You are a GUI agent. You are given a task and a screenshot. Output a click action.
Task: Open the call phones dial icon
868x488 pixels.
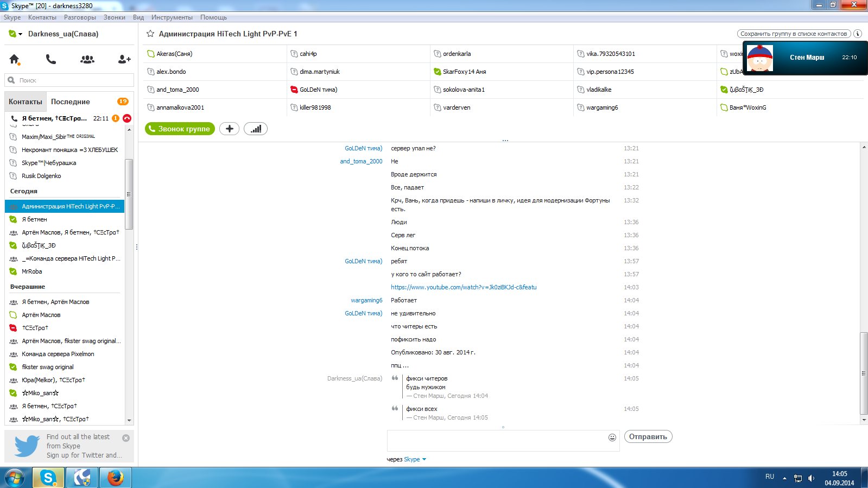pyautogui.click(x=50, y=59)
